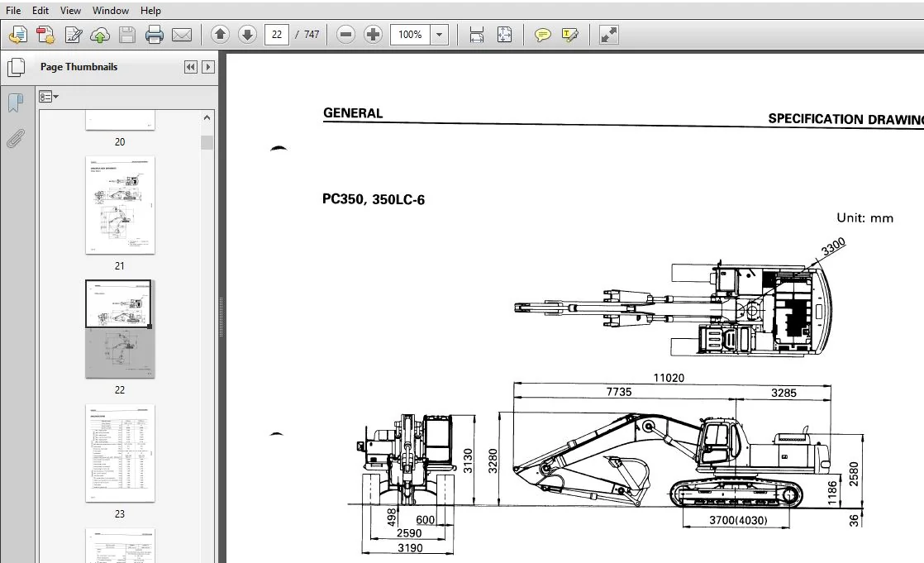Click the thumbnail panel scrollbar handle

point(207,143)
